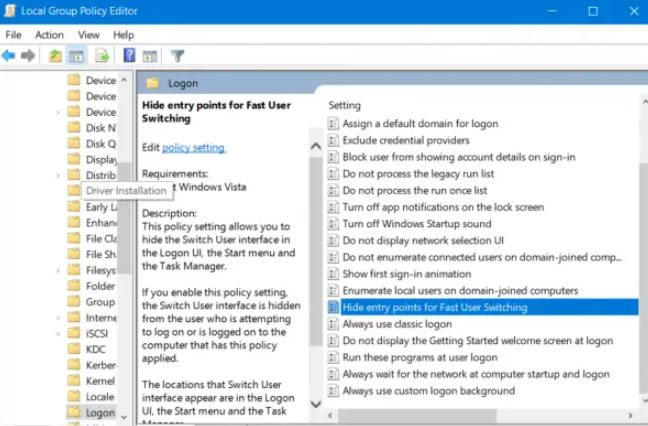
Task: Open the File menu
Action: click(13, 35)
